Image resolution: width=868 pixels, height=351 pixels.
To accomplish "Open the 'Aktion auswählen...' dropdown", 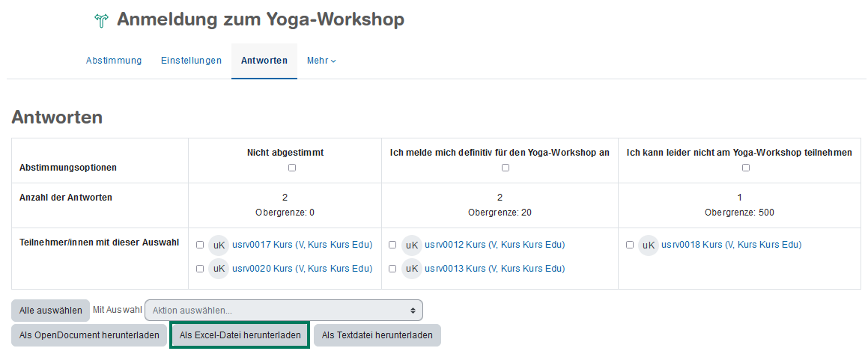I will (284, 310).
